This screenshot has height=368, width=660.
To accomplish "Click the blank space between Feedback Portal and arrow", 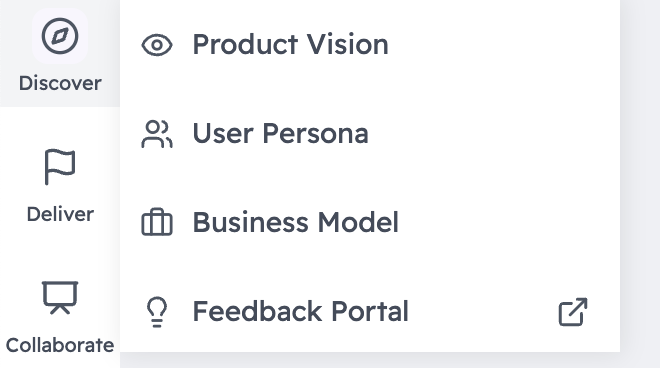I will (x=483, y=312).
